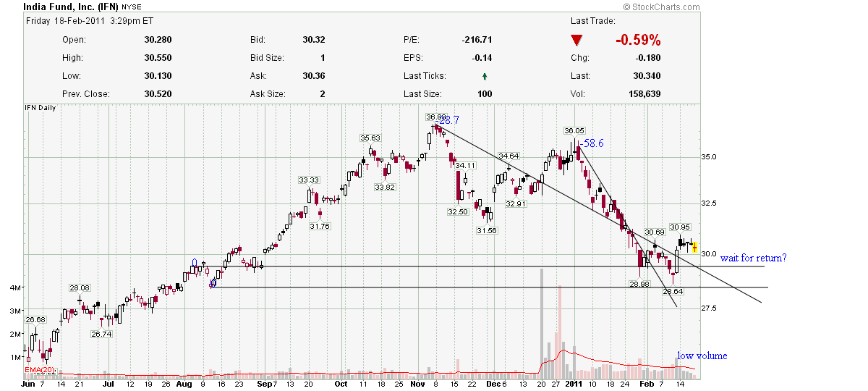Click the yellow current-day candlestick marker
The image size is (868, 391).
click(694, 247)
